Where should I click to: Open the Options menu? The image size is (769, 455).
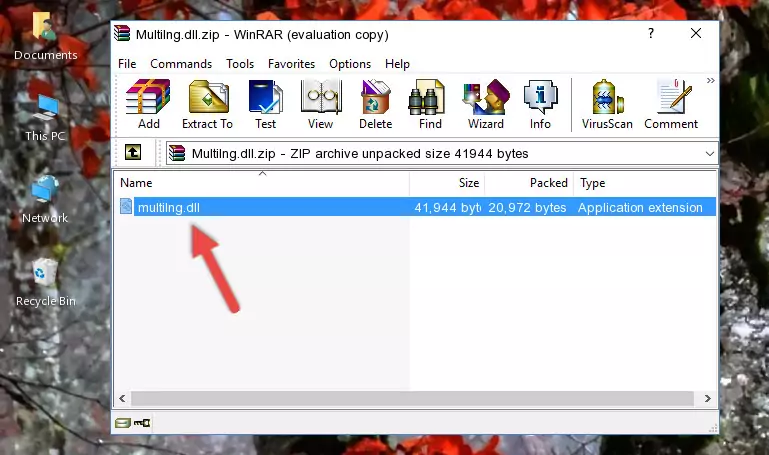tap(350, 64)
